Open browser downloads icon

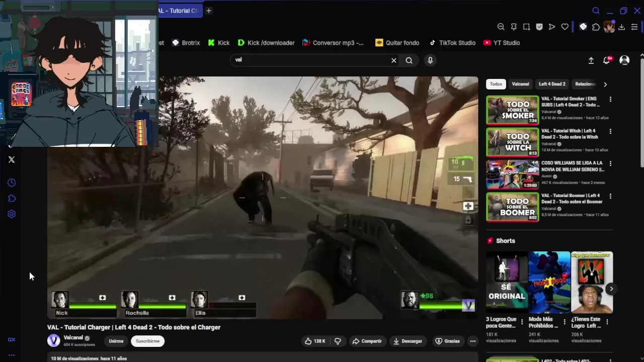622,27
